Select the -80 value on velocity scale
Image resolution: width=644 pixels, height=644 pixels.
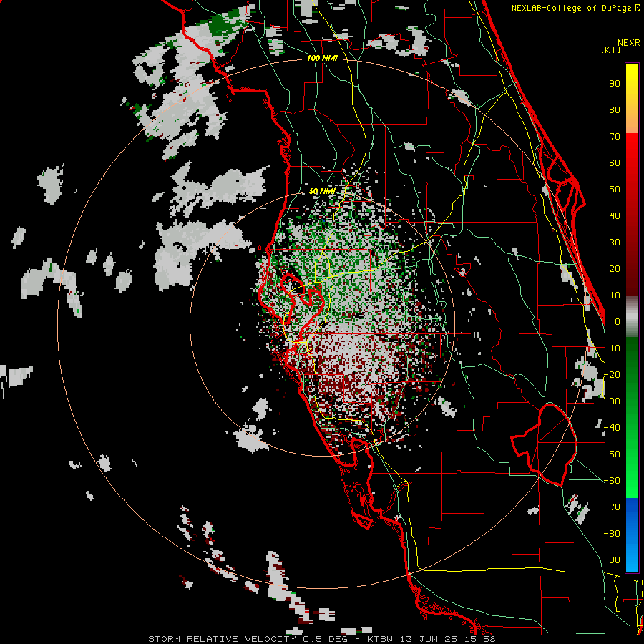pos(612,534)
